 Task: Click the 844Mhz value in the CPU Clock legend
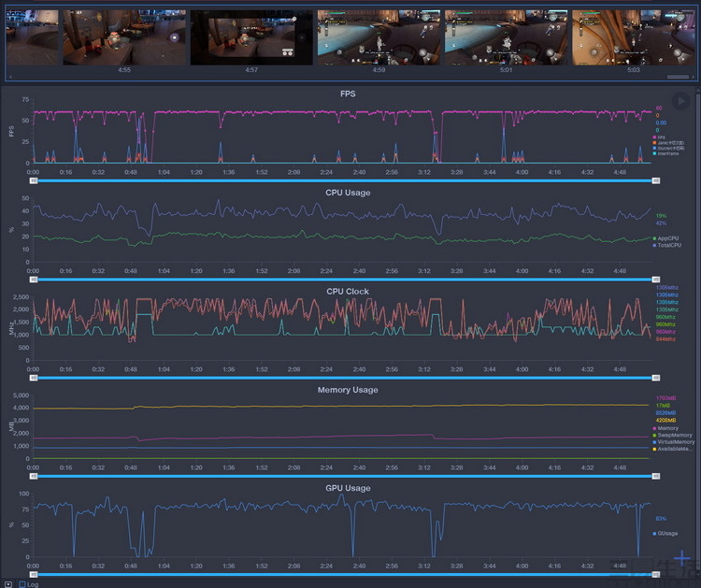665,339
